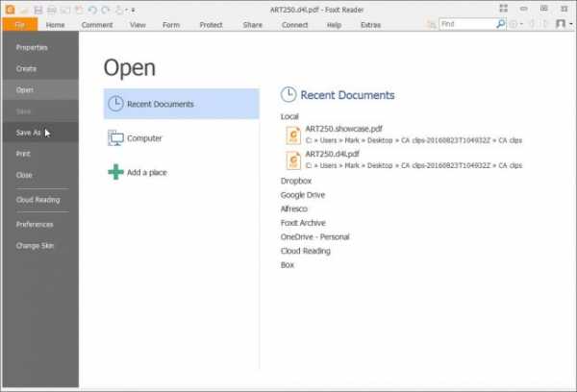Open the customize quick access toolbar dropdown
This screenshot has height=392, width=577.
click(133, 10)
